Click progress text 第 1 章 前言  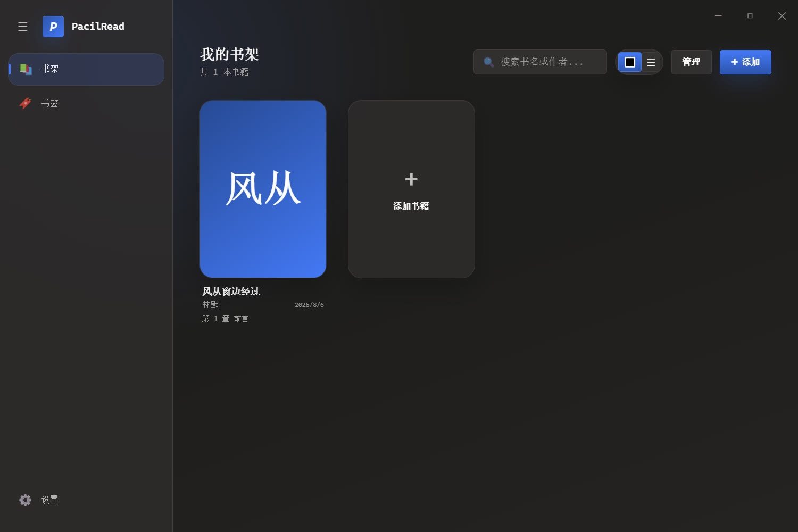click(x=225, y=319)
